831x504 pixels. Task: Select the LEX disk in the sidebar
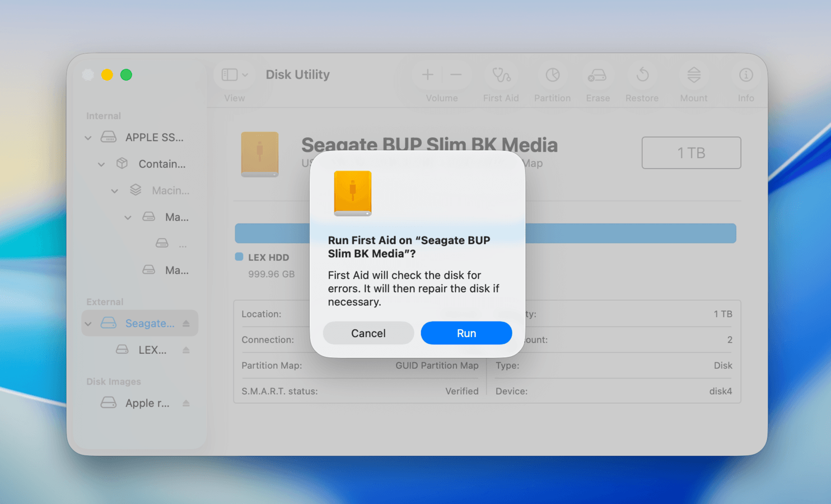click(152, 349)
